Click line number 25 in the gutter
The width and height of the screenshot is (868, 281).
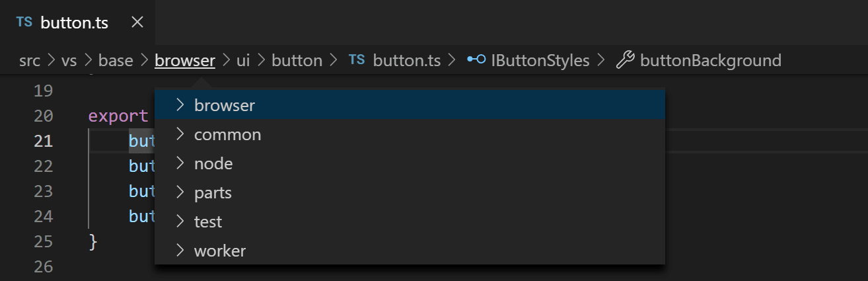coord(43,241)
